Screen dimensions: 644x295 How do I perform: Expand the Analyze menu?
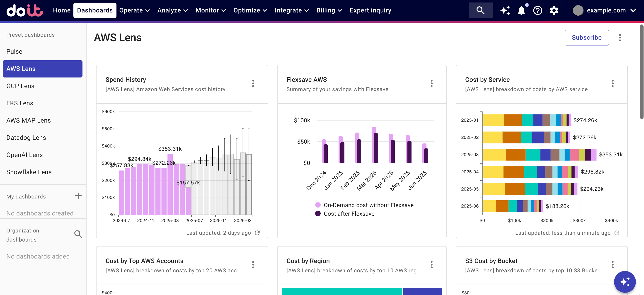[172, 10]
